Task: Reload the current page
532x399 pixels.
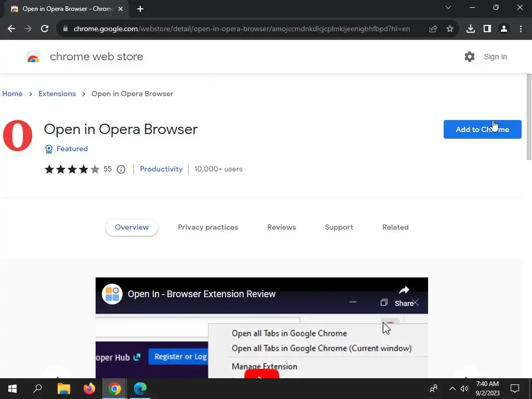Action: click(x=45, y=29)
